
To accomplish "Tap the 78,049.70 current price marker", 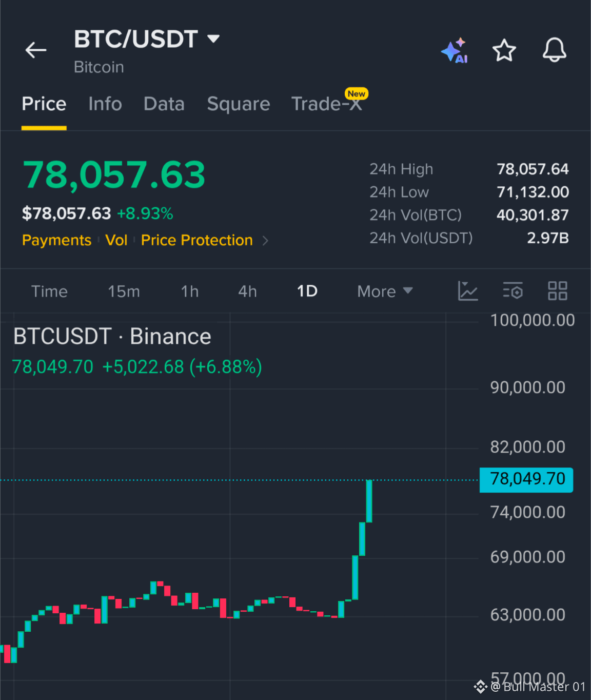I will click(526, 480).
